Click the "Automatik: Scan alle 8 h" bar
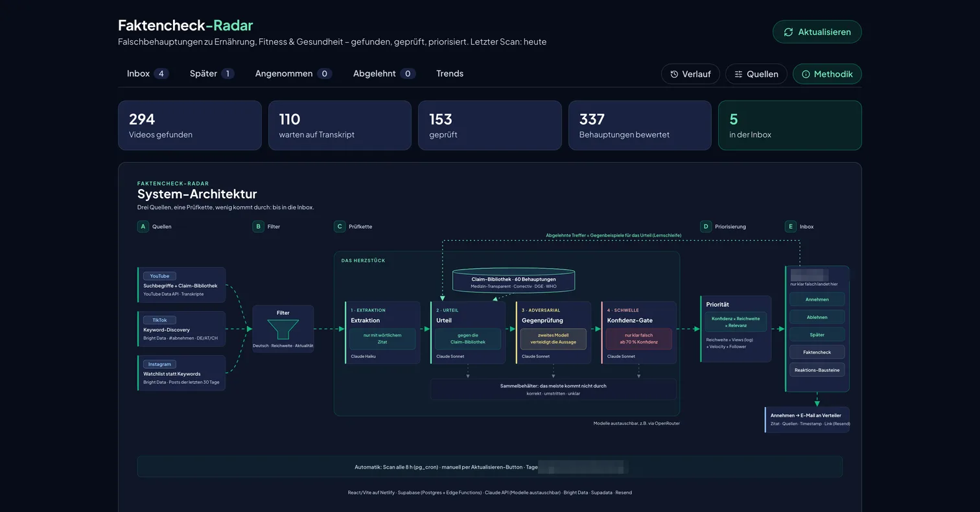This screenshot has height=512, width=980. click(x=490, y=467)
